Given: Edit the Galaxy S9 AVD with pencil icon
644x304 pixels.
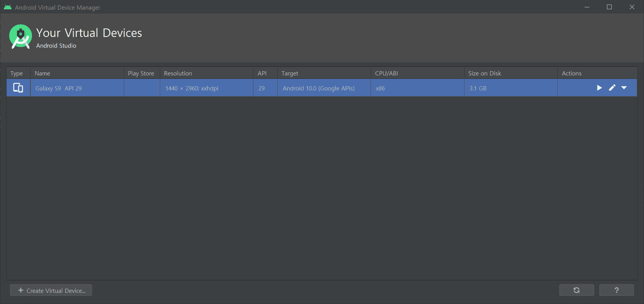Looking at the screenshot, I should (x=612, y=88).
